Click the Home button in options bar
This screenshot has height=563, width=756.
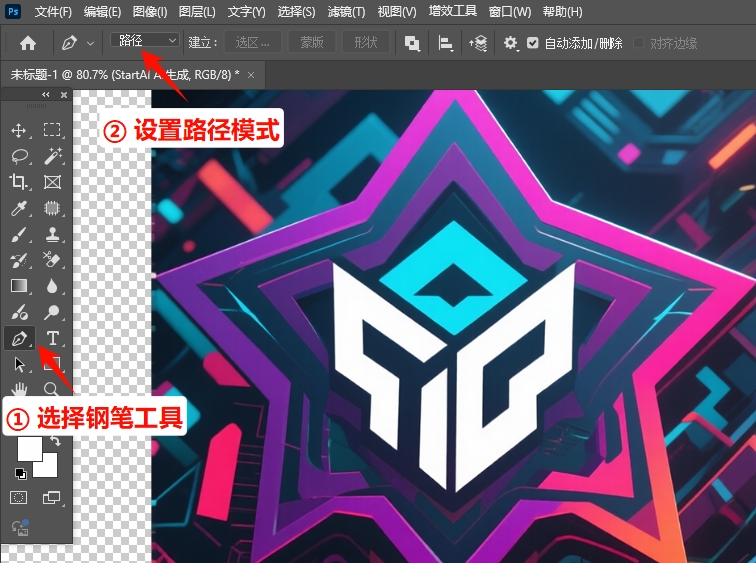pyautogui.click(x=28, y=43)
